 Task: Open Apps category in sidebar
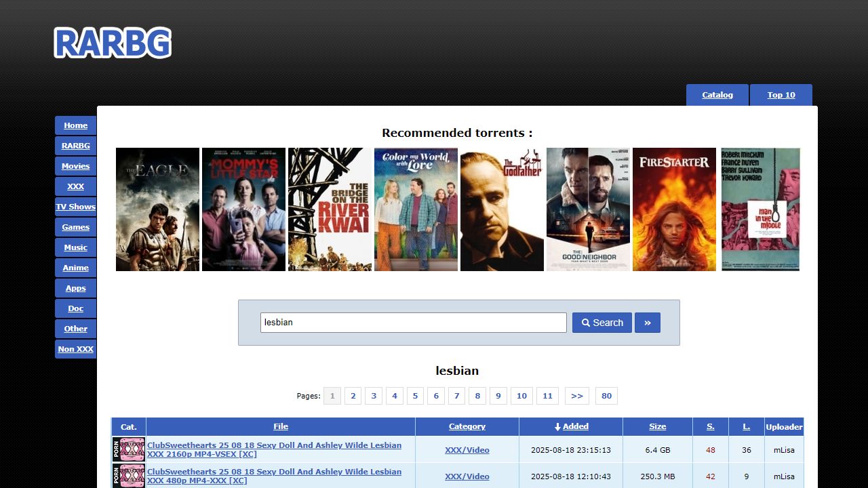(76, 288)
